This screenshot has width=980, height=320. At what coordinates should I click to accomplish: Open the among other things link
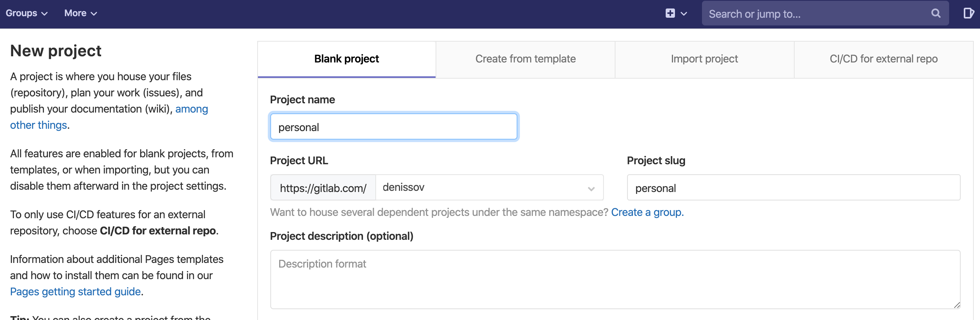pos(109,117)
